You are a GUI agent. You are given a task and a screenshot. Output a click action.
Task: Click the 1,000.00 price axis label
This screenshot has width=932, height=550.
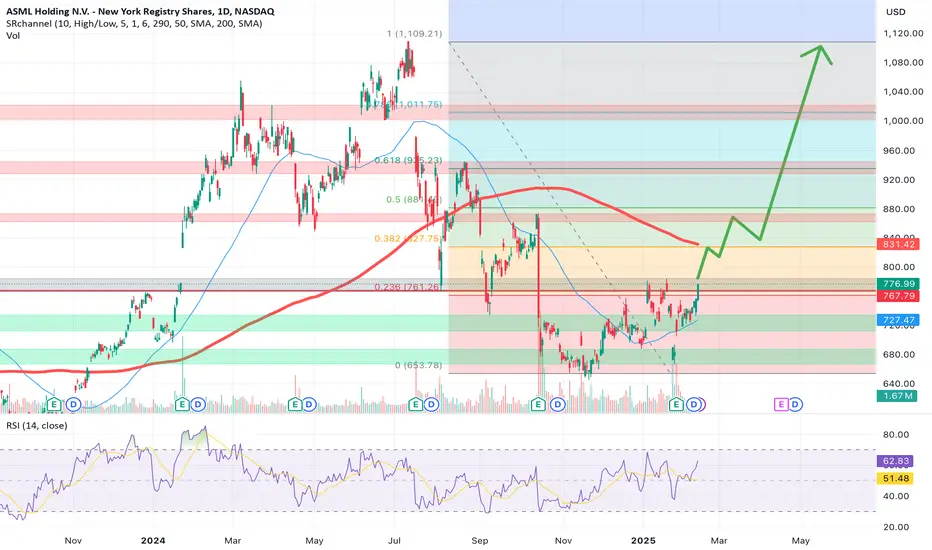pyautogui.click(x=903, y=121)
